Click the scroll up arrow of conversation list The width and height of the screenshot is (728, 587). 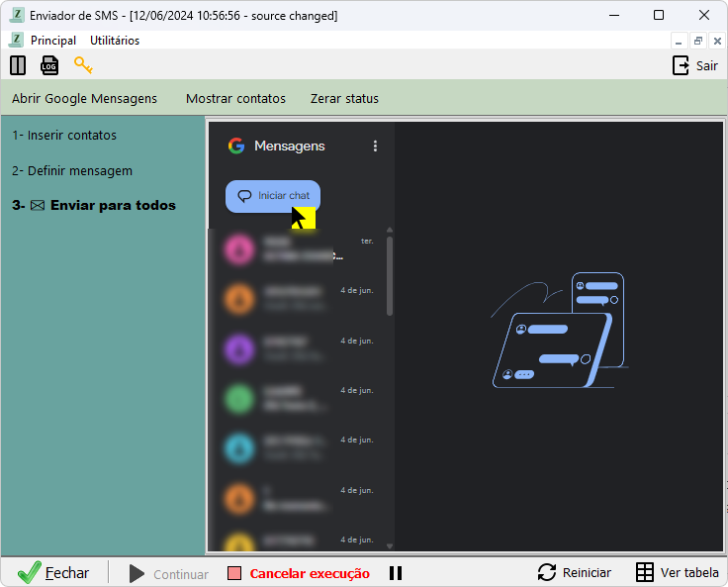(x=390, y=230)
